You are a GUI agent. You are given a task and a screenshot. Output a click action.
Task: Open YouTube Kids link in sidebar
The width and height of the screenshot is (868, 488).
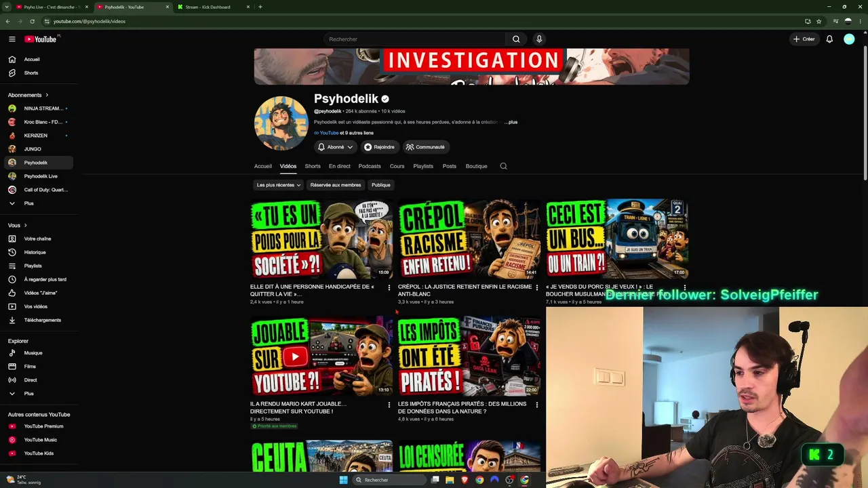point(39,453)
